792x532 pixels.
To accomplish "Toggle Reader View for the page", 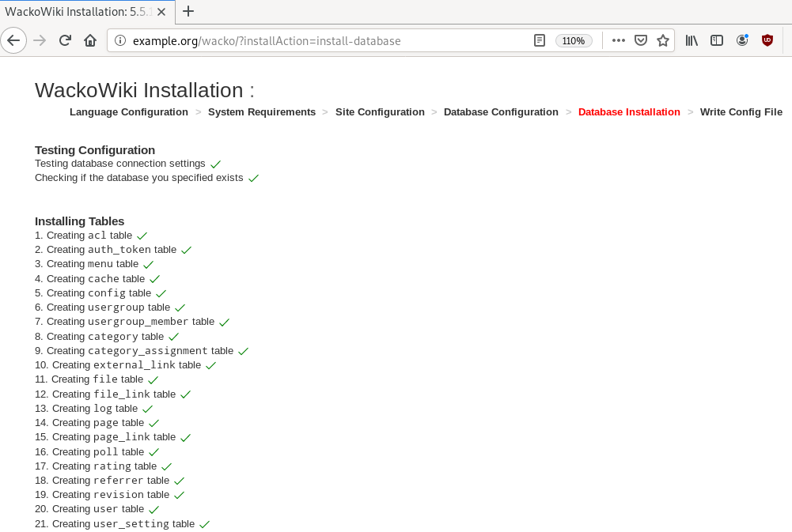I will 539,40.
